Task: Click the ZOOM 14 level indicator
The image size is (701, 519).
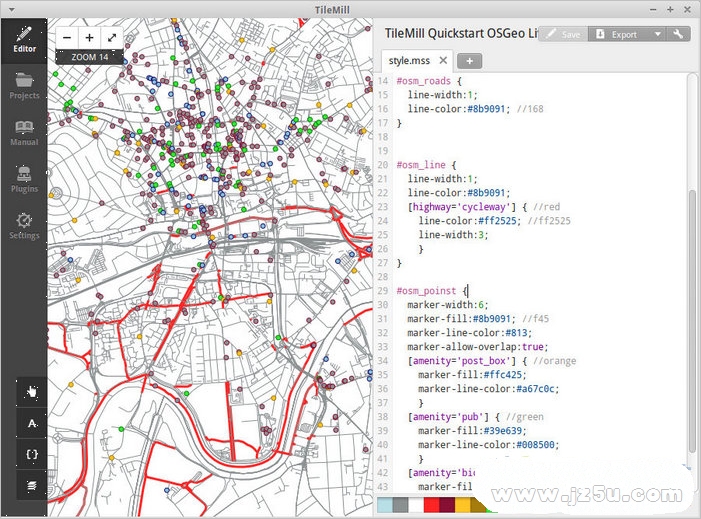Action: pyautogui.click(x=89, y=57)
